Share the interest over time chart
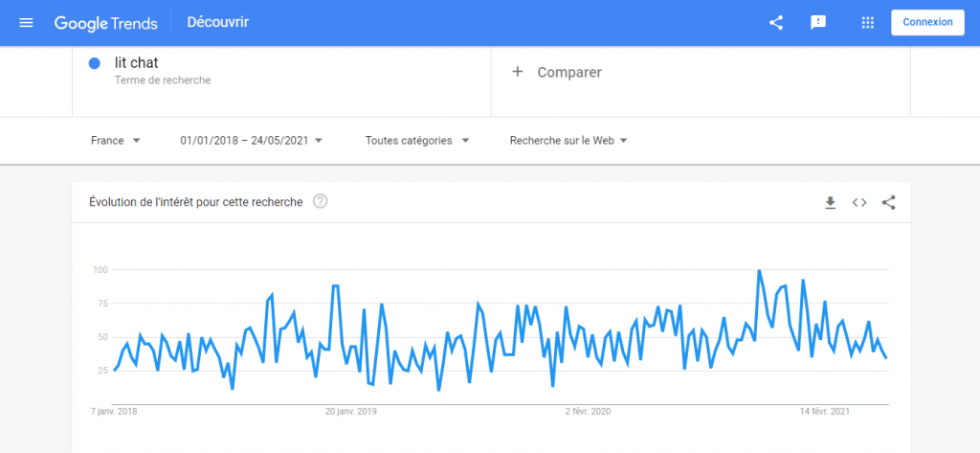 (888, 202)
